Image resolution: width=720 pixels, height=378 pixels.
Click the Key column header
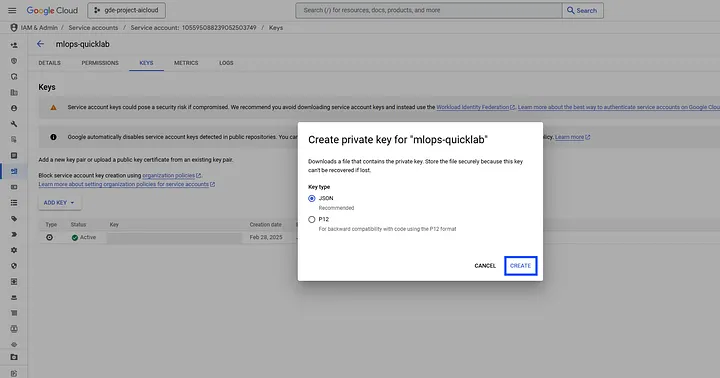(114, 225)
